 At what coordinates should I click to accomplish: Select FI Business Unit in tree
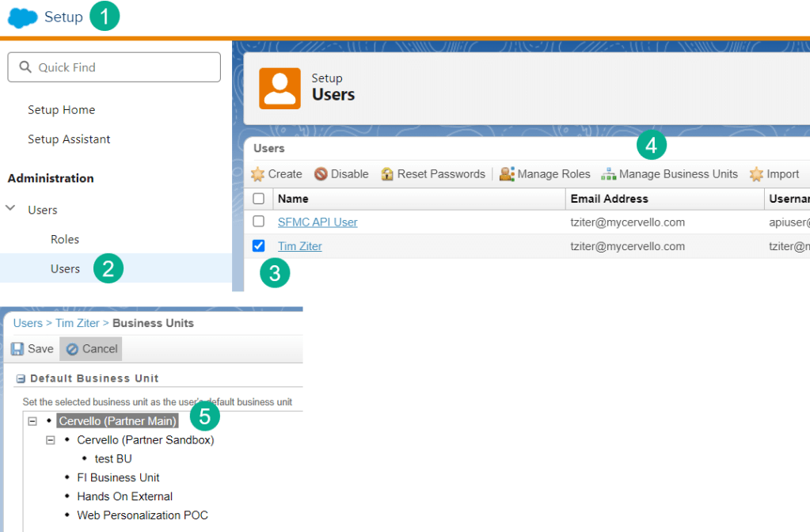click(x=118, y=477)
